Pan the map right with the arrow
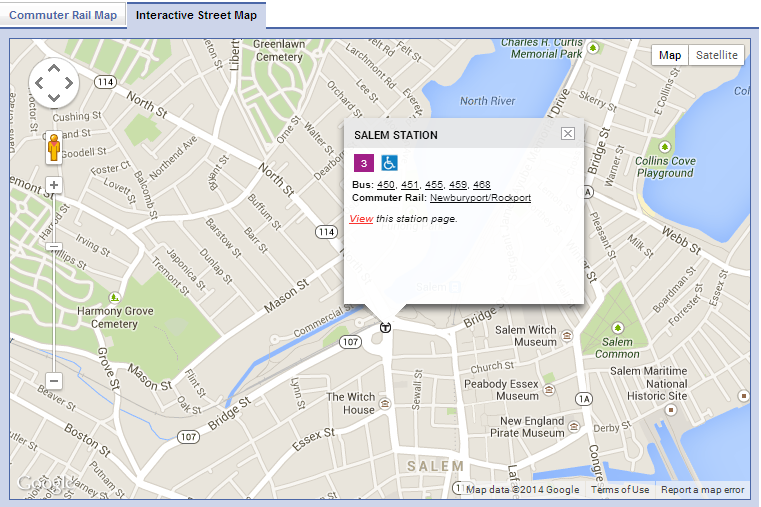Image resolution: width=761 pixels, height=507 pixels. pyautogui.click(x=68, y=83)
